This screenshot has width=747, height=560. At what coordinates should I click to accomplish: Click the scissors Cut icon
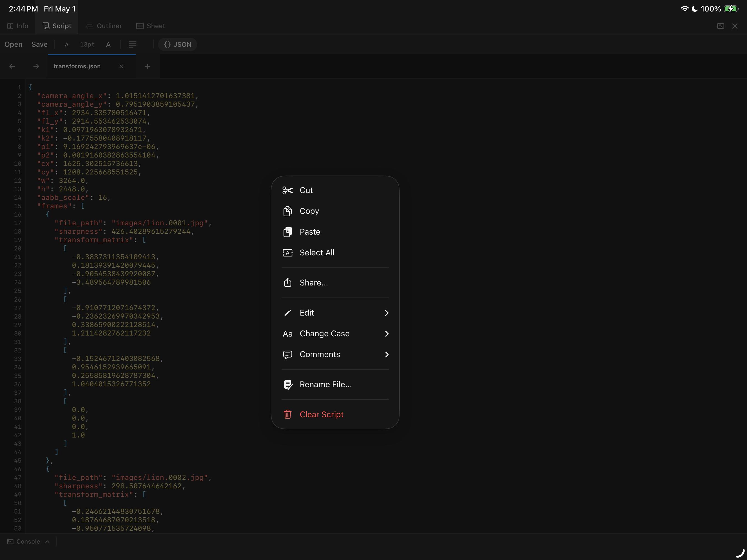287,191
